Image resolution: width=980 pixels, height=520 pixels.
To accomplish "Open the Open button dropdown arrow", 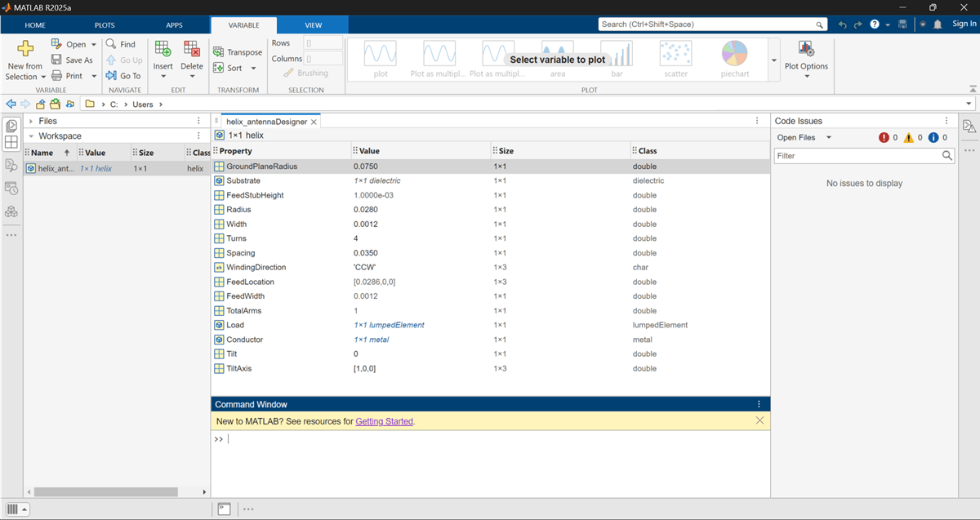I will click(93, 45).
